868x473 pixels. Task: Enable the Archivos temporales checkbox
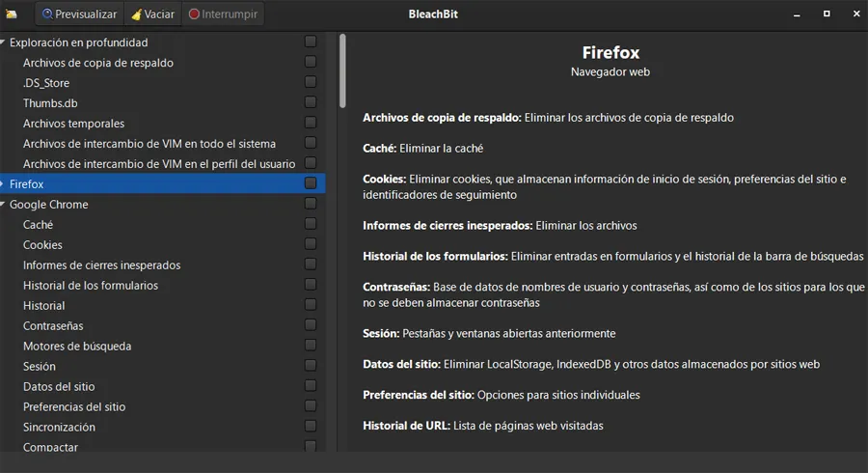click(x=311, y=123)
